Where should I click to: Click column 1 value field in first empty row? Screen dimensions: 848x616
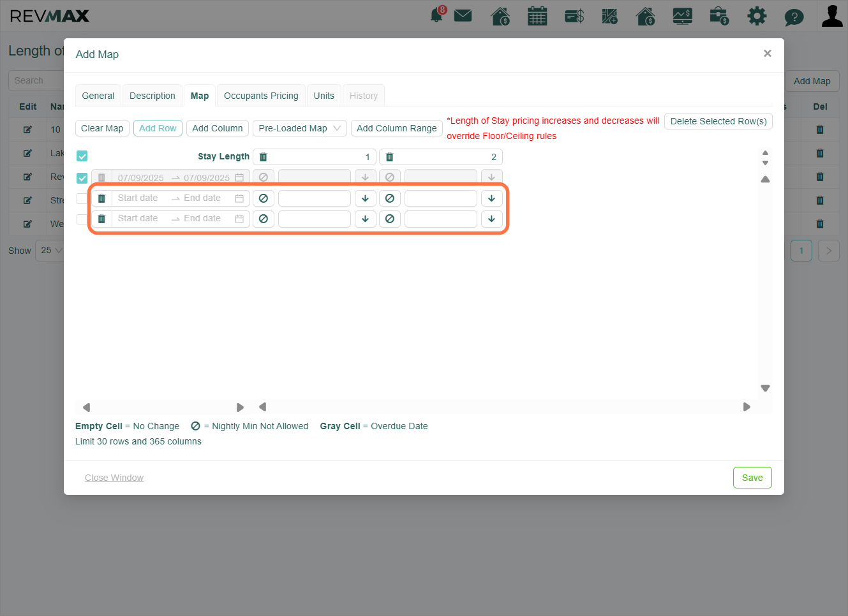pyautogui.click(x=315, y=198)
